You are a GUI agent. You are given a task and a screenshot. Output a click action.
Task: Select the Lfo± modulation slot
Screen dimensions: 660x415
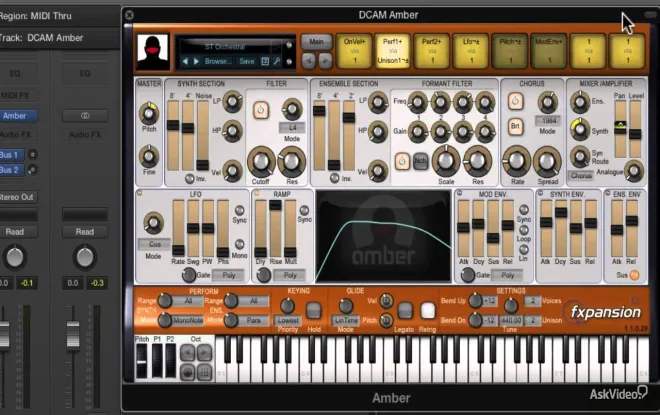coord(471,51)
